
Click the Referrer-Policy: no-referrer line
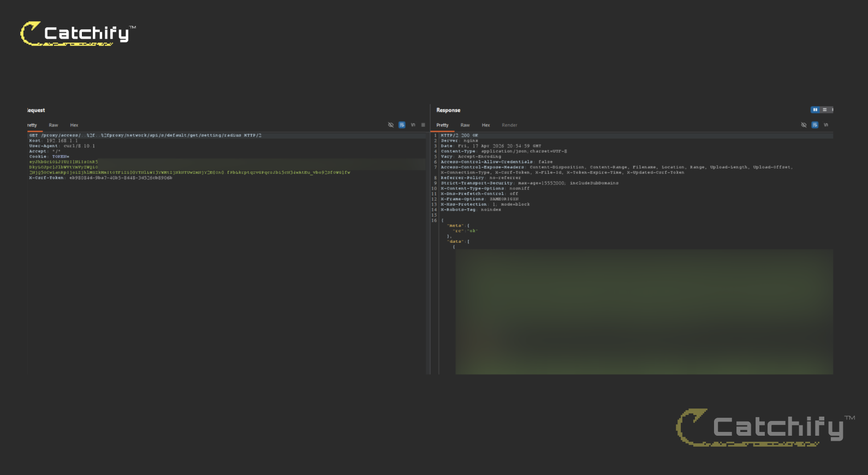(481, 178)
